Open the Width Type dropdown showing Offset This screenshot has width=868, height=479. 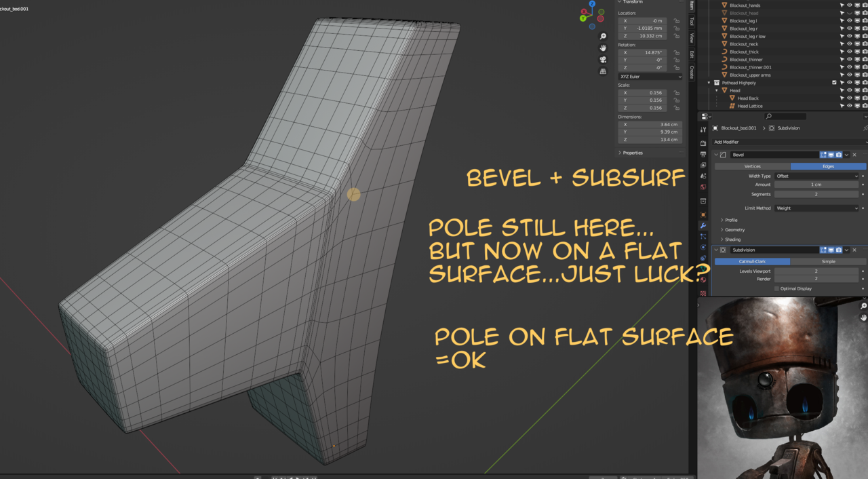pyautogui.click(x=817, y=176)
